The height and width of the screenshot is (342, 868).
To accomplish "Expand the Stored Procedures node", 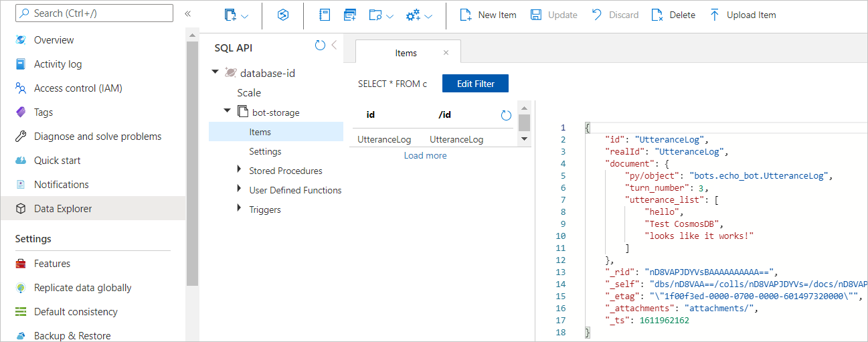I will (x=240, y=170).
